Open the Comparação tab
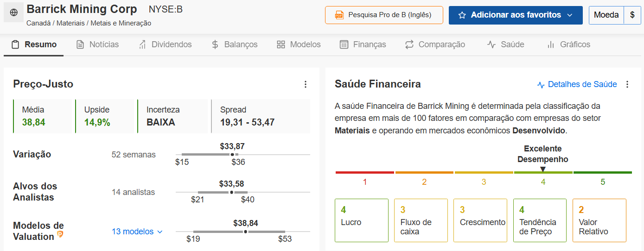The image size is (644, 251). [x=435, y=44]
